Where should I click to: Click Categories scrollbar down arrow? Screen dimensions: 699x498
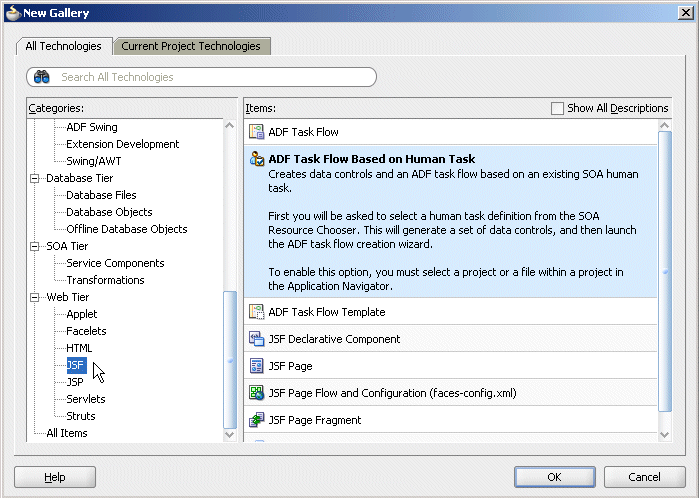click(230, 435)
